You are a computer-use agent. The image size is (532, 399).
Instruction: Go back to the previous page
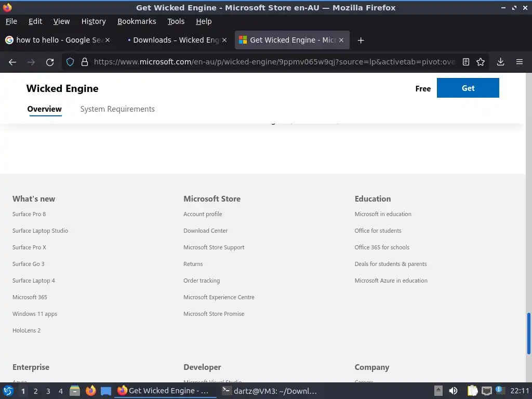(x=12, y=62)
